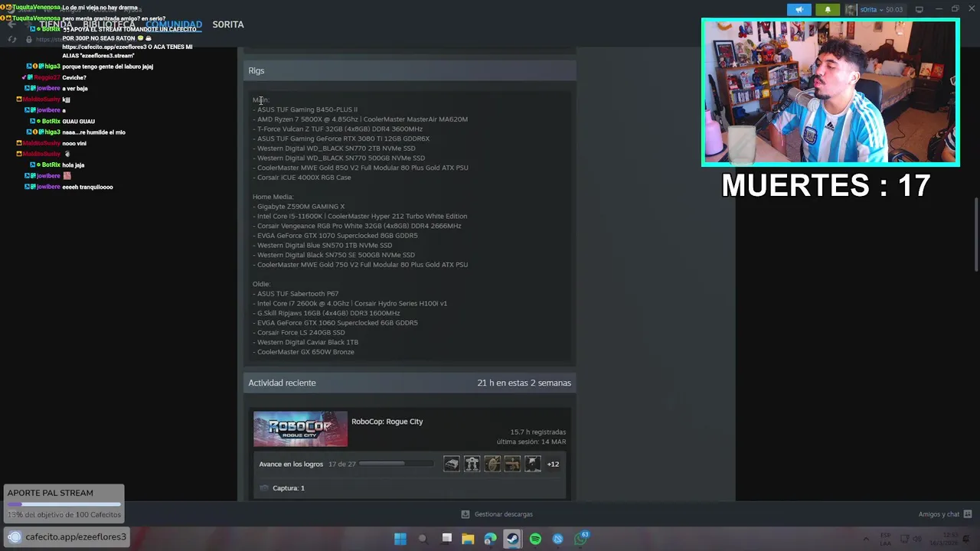The image size is (980, 551).
Task: View fifth RoboCop achievement icon
Action: pyautogui.click(x=533, y=464)
